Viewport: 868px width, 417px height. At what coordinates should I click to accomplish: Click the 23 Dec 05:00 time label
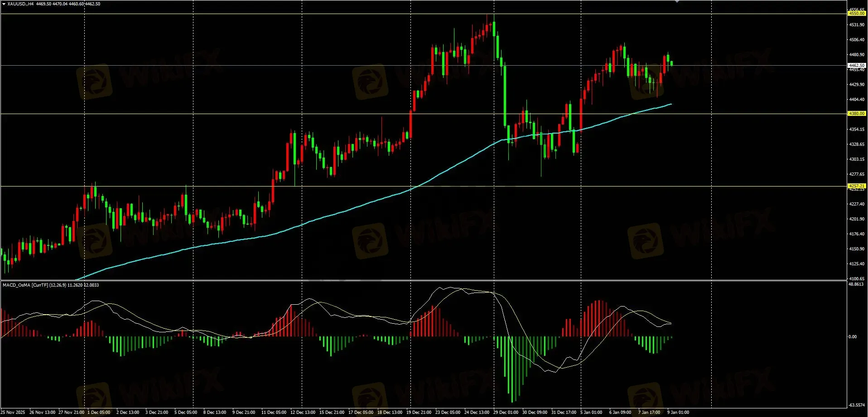tap(448, 412)
